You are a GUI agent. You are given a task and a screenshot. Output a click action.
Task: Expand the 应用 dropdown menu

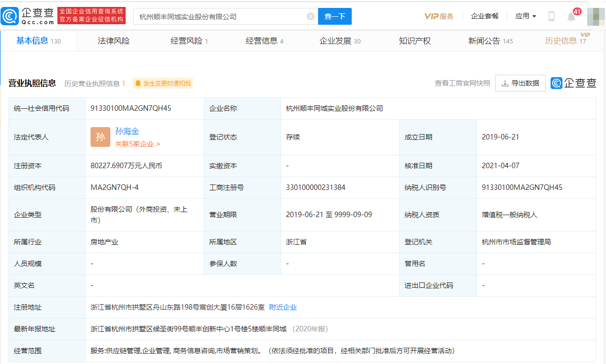click(525, 16)
